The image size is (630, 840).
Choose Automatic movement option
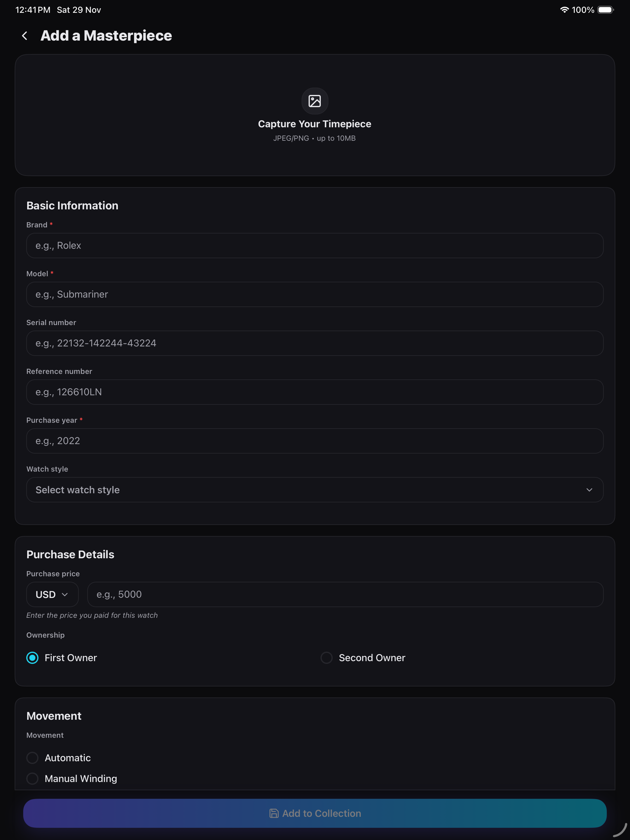coord(32,758)
